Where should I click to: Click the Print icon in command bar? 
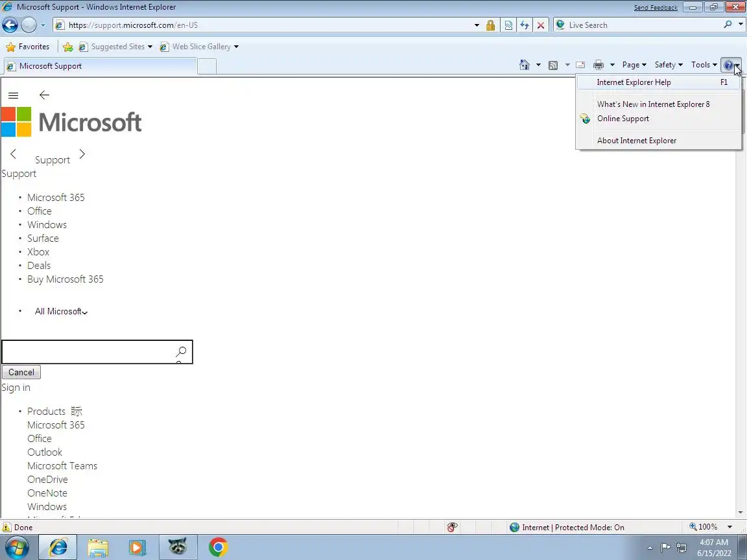[599, 65]
